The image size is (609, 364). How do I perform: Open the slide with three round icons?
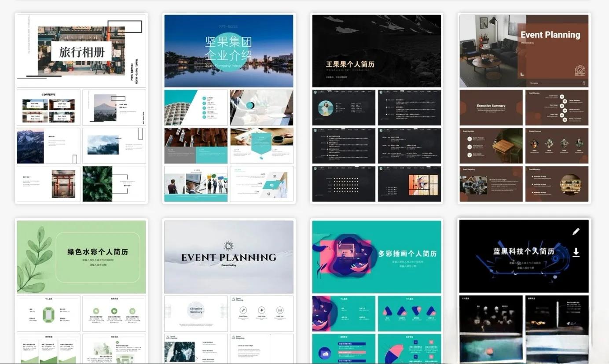coord(262,313)
